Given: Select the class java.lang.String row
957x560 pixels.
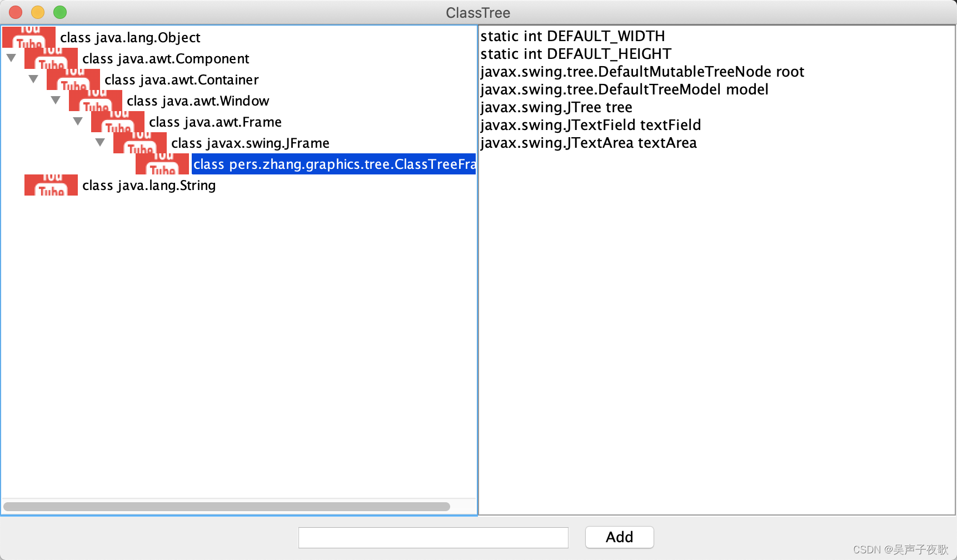Looking at the screenshot, I should pyautogui.click(x=149, y=185).
